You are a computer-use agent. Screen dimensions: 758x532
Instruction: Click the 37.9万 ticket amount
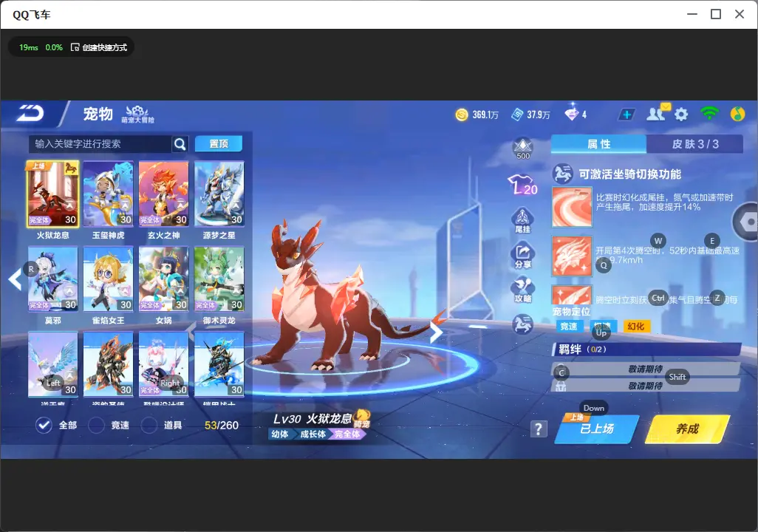pyautogui.click(x=539, y=115)
